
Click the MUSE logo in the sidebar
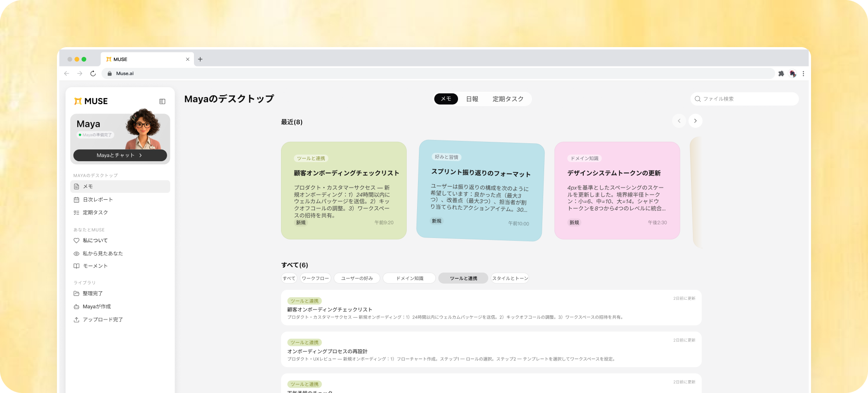[x=91, y=101]
